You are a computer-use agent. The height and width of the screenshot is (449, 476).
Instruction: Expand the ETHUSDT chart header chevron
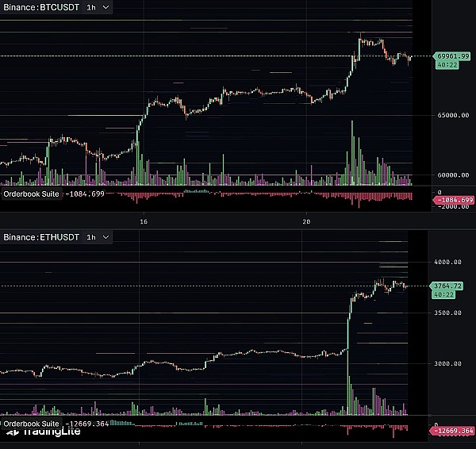click(106, 237)
